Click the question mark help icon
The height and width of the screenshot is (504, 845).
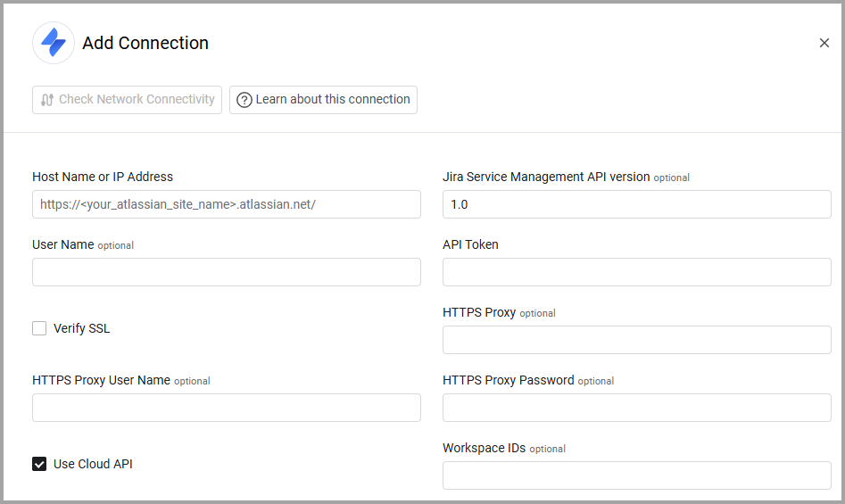(244, 100)
